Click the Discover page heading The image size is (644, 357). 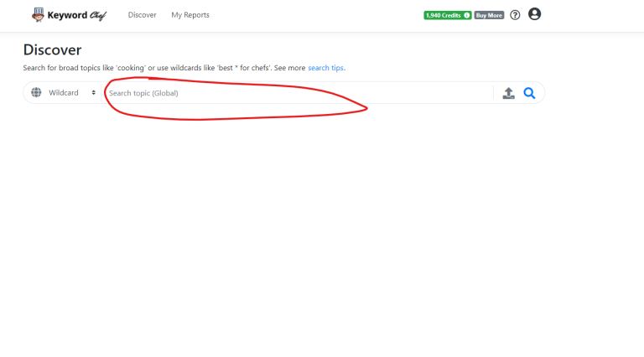point(52,49)
